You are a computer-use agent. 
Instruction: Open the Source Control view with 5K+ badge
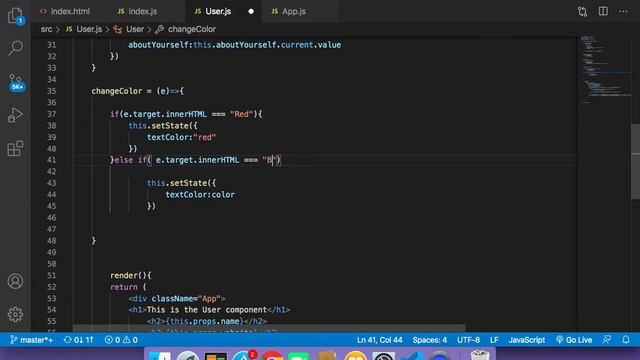click(x=16, y=82)
